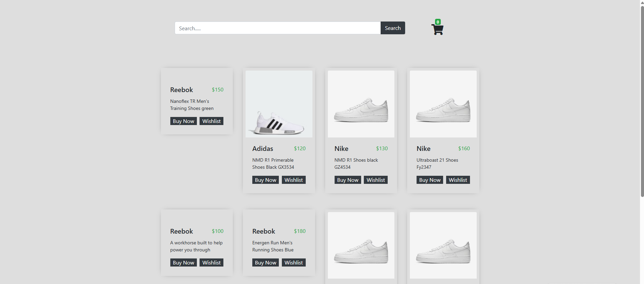Click 'NMD R1 Primerable Shoes Black GX3534' text
The image size is (644, 284).
[x=273, y=164]
